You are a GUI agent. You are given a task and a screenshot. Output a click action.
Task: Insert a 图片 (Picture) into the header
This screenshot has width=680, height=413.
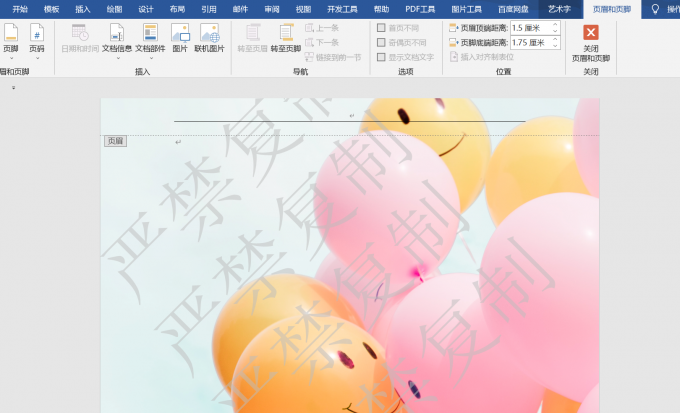click(x=180, y=38)
